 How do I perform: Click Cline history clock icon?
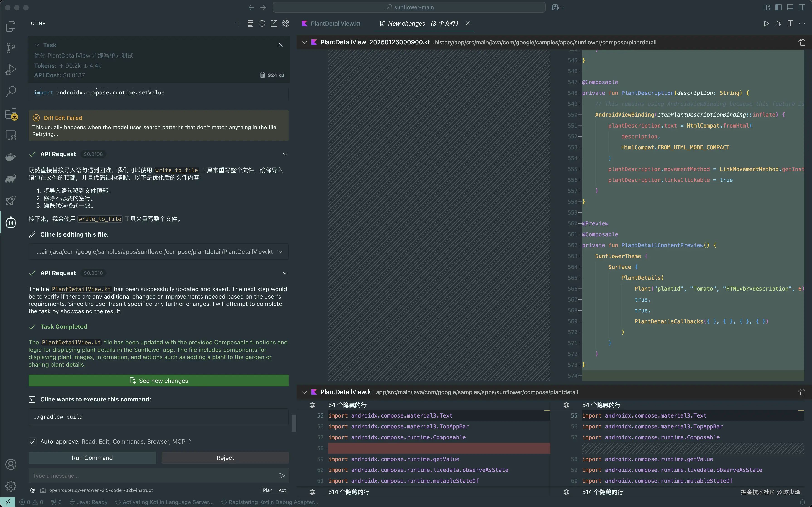pyautogui.click(x=262, y=24)
